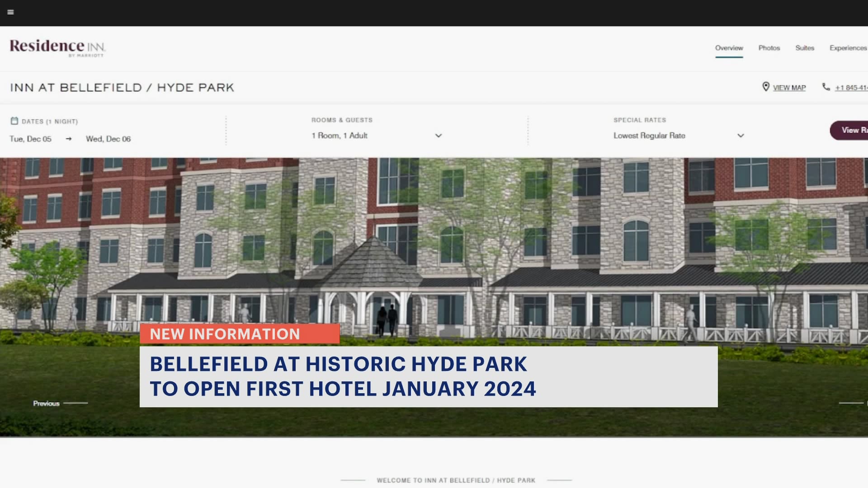This screenshot has height=488, width=868.
Task: Open the Special Rates dropdown
Action: coord(740,136)
